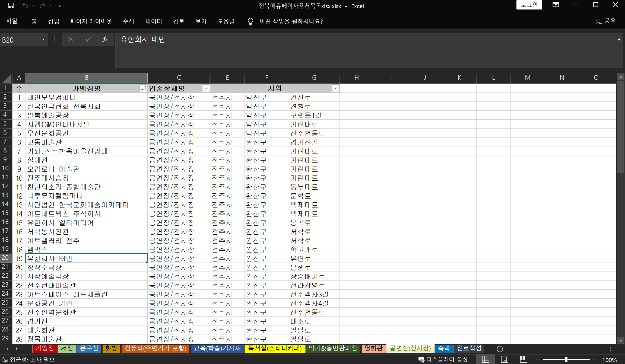Screen dimensions: 625x364
Task: Open the 데이터 ribbon tab
Action: 154,21
